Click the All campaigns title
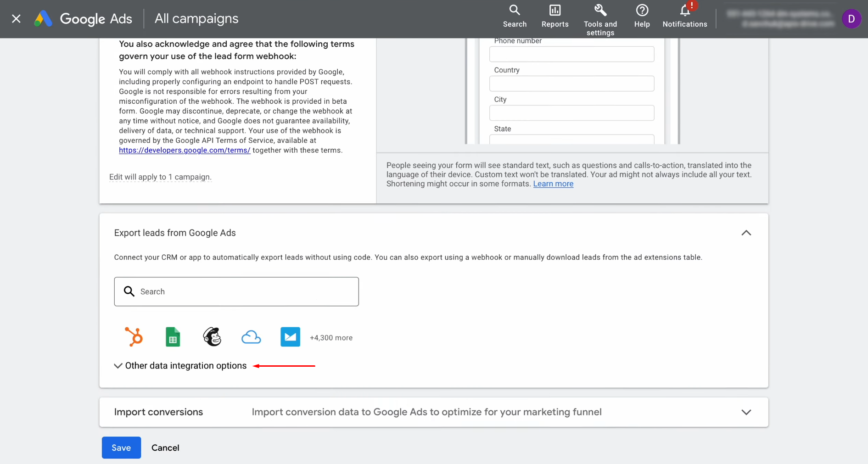868x464 pixels. [x=196, y=18]
